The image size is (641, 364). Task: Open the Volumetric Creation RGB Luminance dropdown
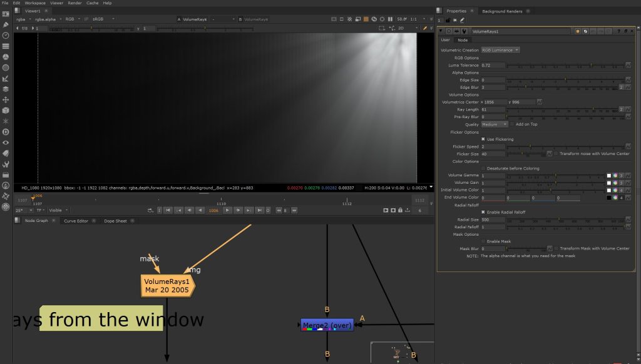pos(500,50)
